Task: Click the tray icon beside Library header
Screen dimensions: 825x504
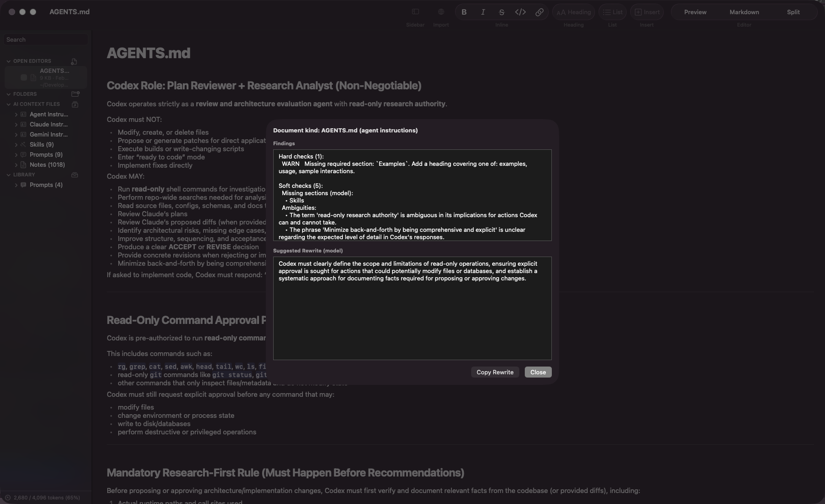Action: tap(75, 175)
